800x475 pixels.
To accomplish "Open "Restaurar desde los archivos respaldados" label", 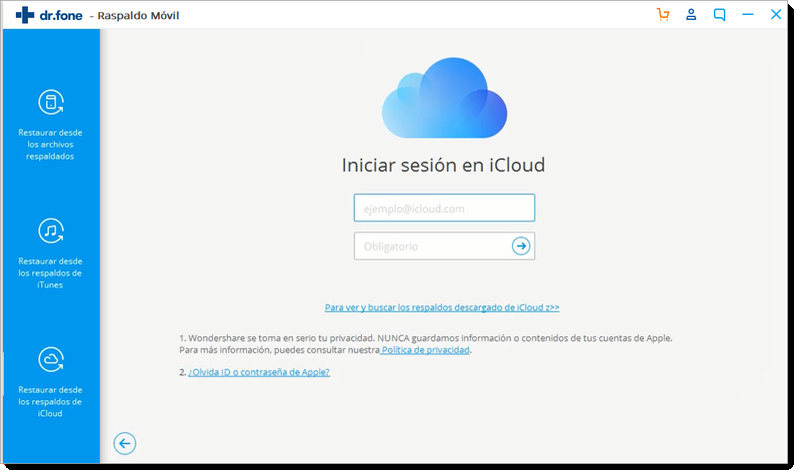I will [x=50, y=144].
